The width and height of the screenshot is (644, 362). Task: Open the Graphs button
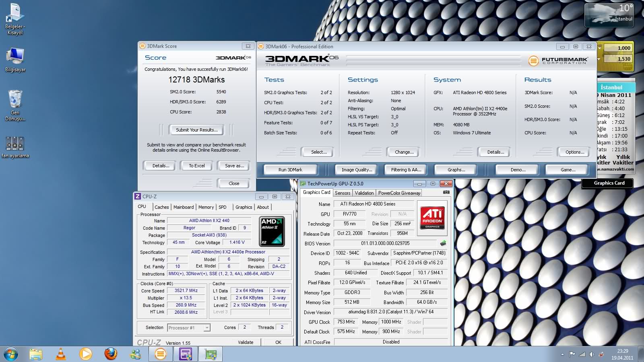click(456, 170)
